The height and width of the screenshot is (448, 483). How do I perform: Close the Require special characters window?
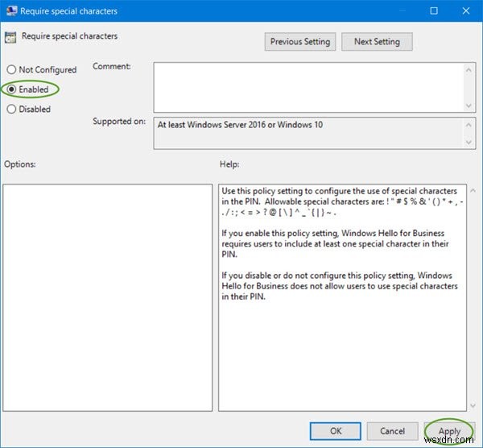pos(466,10)
